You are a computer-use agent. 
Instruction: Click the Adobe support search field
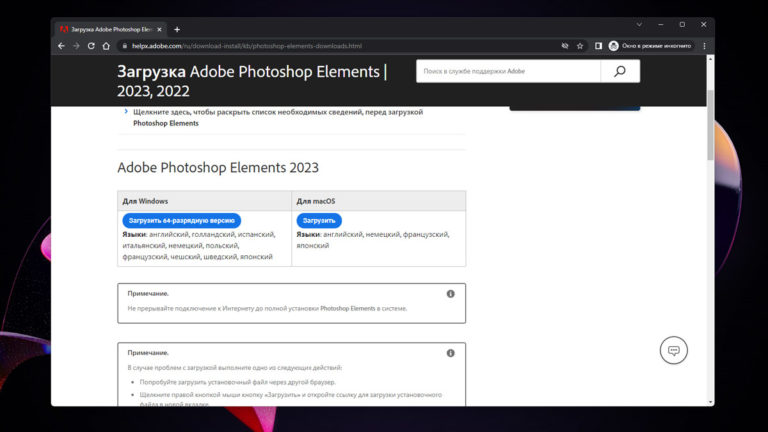click(x=508, y=71)
